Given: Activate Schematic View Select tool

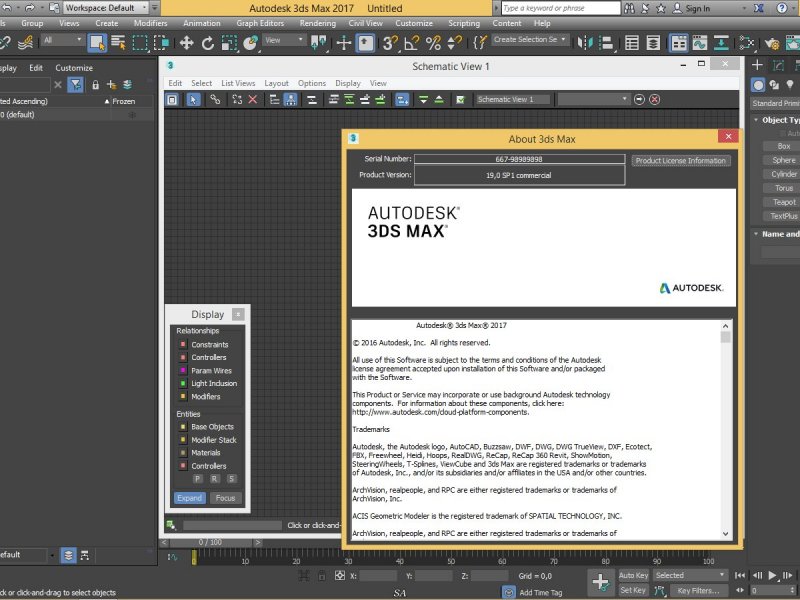Looking at the screenshot, I should pos(193,100).
